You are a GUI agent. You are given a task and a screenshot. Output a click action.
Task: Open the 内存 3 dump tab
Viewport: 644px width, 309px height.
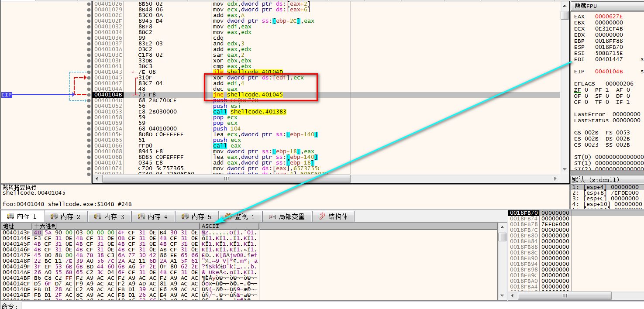point(110,216)
